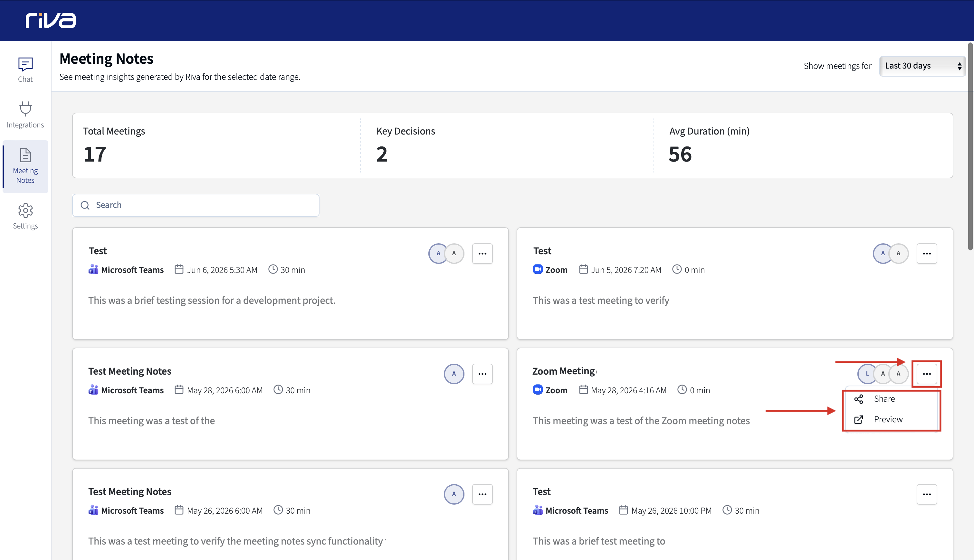This screenshot has width=974, height=560.
Task: Click Zoom icon on Jun 5 meeting
Action: 538,269
